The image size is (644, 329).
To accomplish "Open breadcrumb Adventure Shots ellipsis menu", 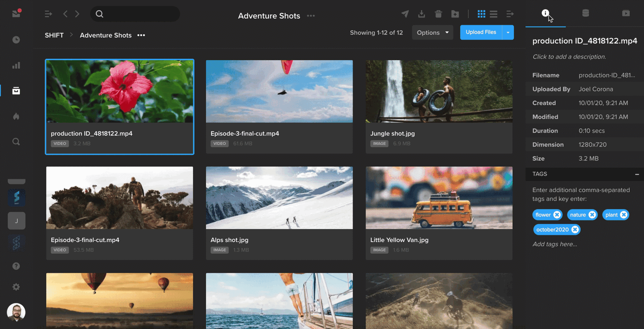I will click(141, 35).
